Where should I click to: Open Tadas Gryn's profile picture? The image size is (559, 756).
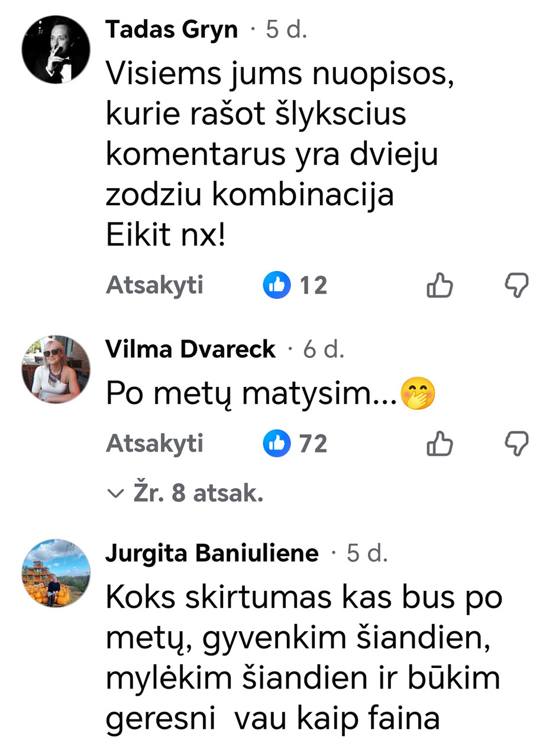pos(56,49)
